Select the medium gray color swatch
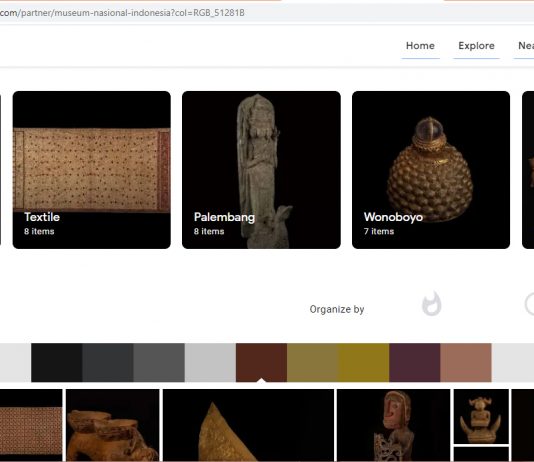The width and height of the screenshot is (534, 462). [x=159, y=363]
